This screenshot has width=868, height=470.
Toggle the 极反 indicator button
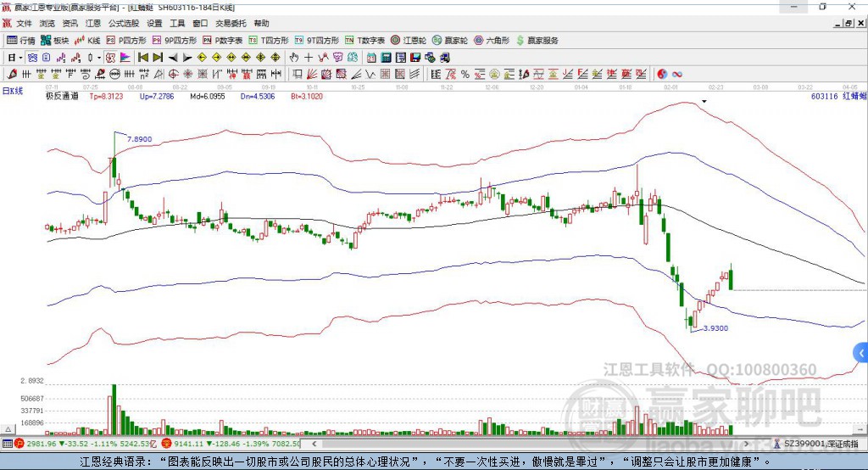point(111,58)
